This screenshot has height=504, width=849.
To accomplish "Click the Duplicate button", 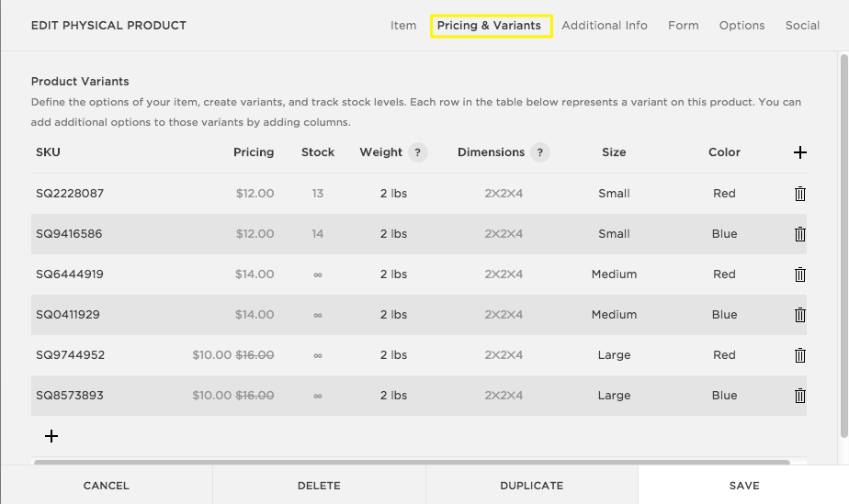I will click(531, 486).
